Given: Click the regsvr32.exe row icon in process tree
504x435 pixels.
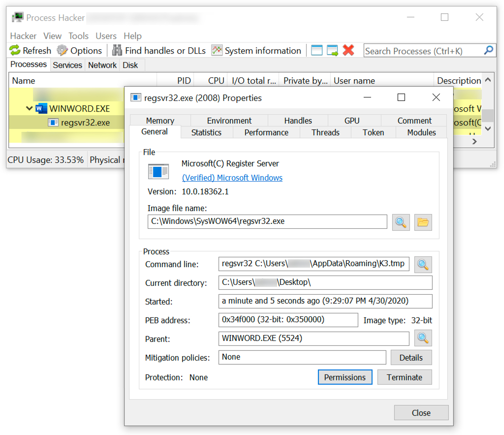Looking at the screenshot, I should 53,123.
